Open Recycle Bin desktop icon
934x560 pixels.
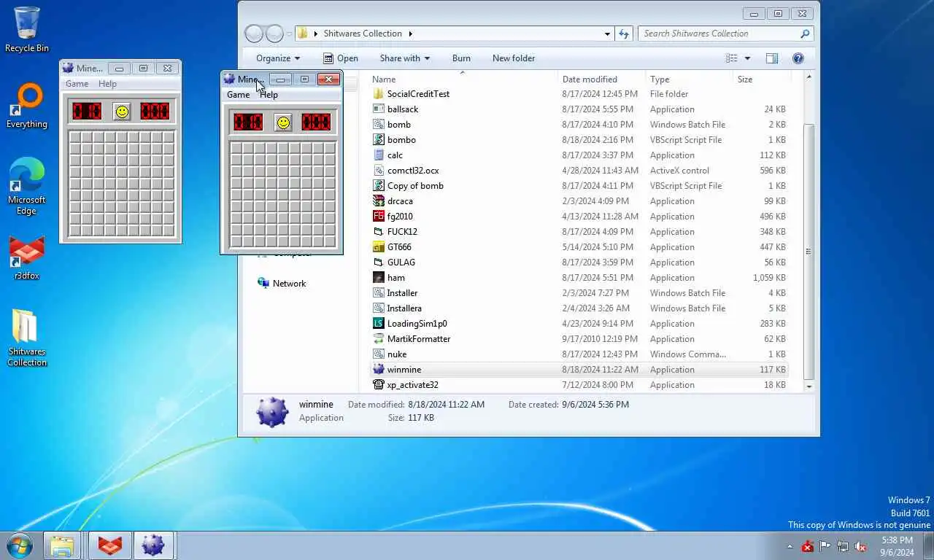pos(27,30)
